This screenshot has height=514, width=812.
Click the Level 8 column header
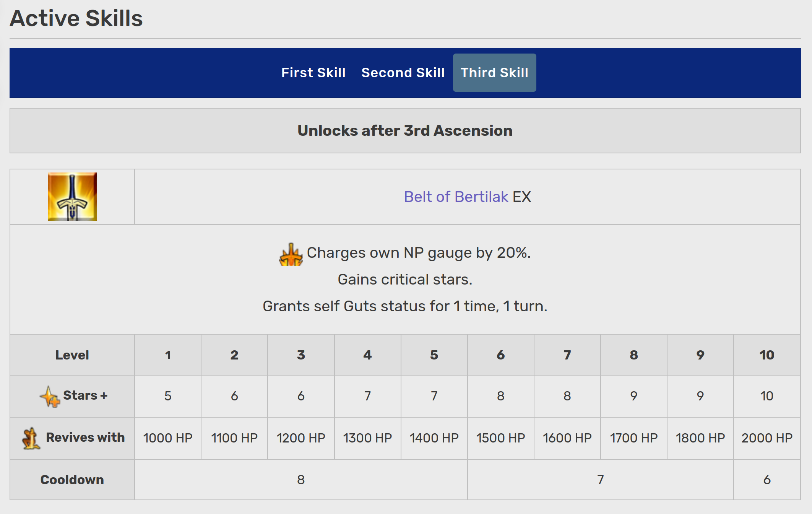634,355
